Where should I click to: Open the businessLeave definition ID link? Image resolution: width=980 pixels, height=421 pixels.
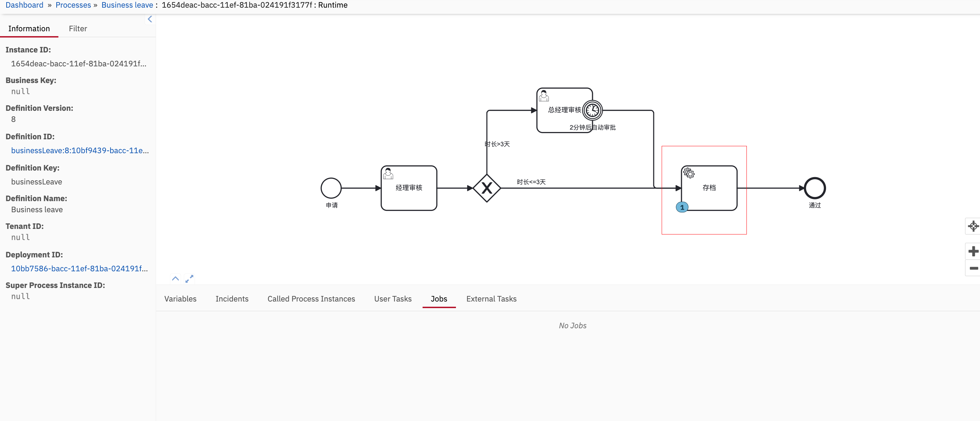[x=80, y=150]
